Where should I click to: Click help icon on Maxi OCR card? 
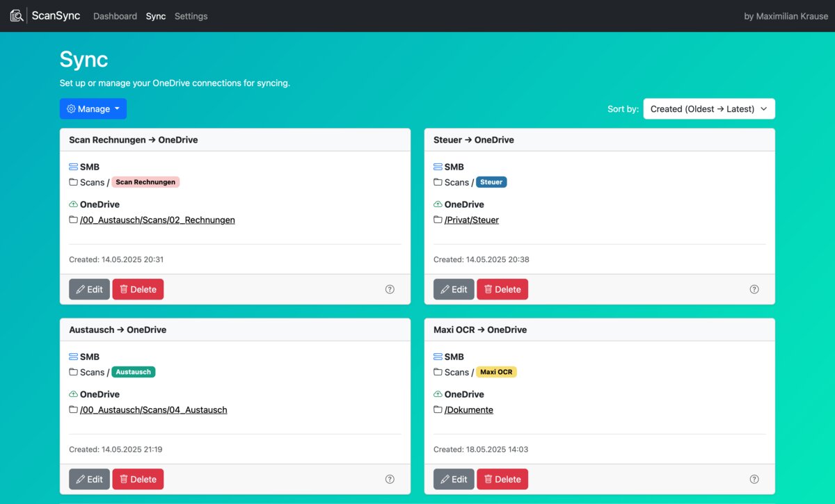754,479
